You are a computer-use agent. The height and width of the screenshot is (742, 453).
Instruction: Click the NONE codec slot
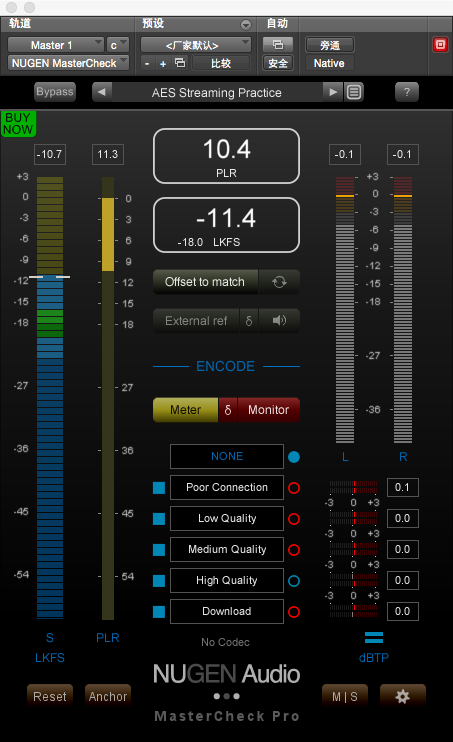227,456
